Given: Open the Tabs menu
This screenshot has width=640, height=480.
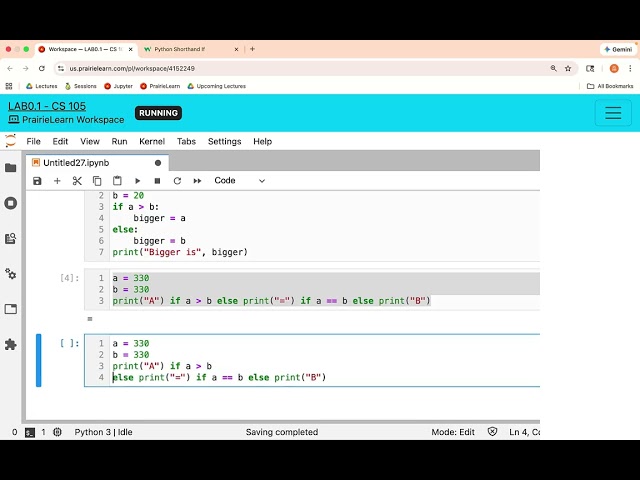Looking at the screenshot, I should point(186,141).
